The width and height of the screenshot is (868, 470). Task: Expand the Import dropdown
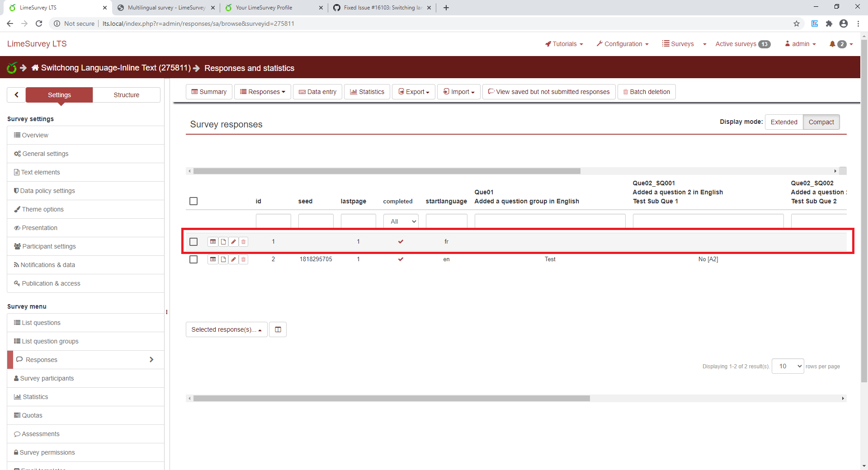459,92
